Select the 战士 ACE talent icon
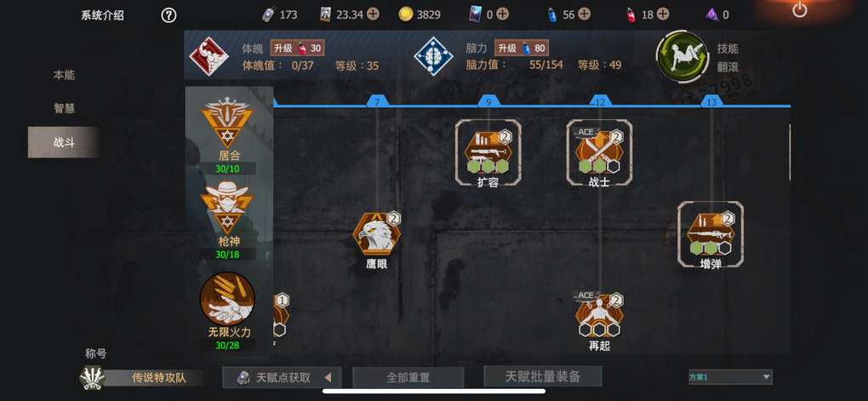 [599, 152]
